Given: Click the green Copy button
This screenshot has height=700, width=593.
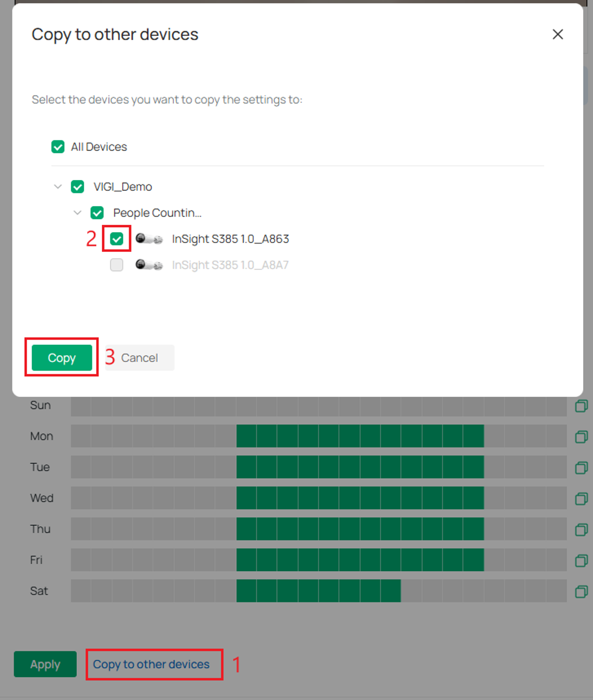Looking at the screenshot, I should point(62,358).
